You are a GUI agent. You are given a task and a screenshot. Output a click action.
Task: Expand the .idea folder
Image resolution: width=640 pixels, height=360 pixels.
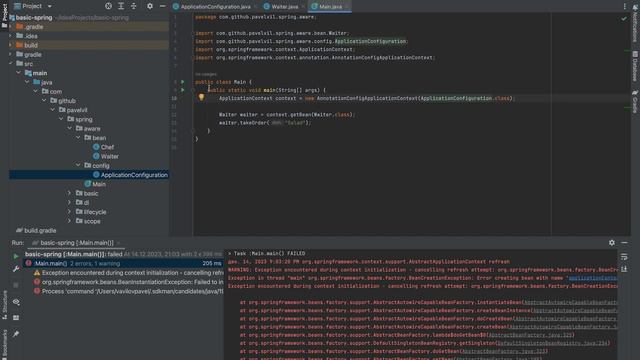pos(11,36)
